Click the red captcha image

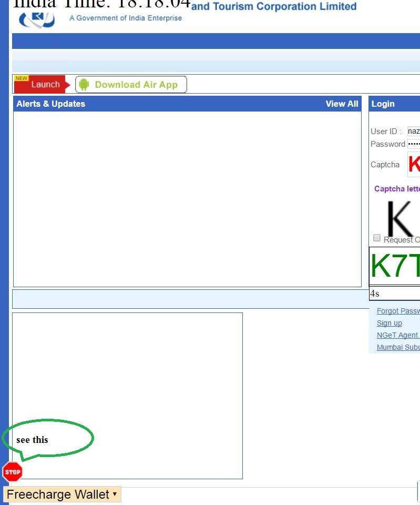pyautogui.click(x=414, y=164)
